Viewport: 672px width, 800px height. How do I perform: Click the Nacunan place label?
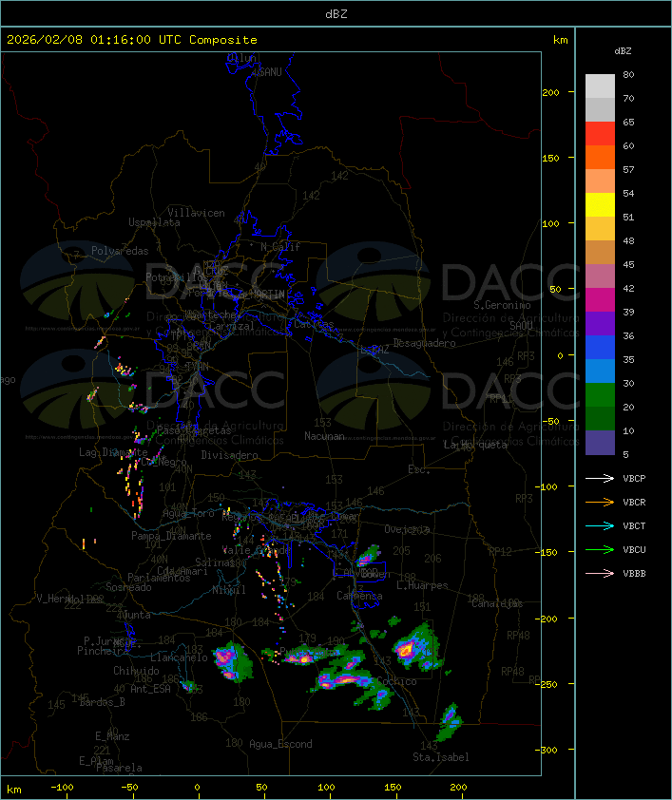(x=324, y=436)
